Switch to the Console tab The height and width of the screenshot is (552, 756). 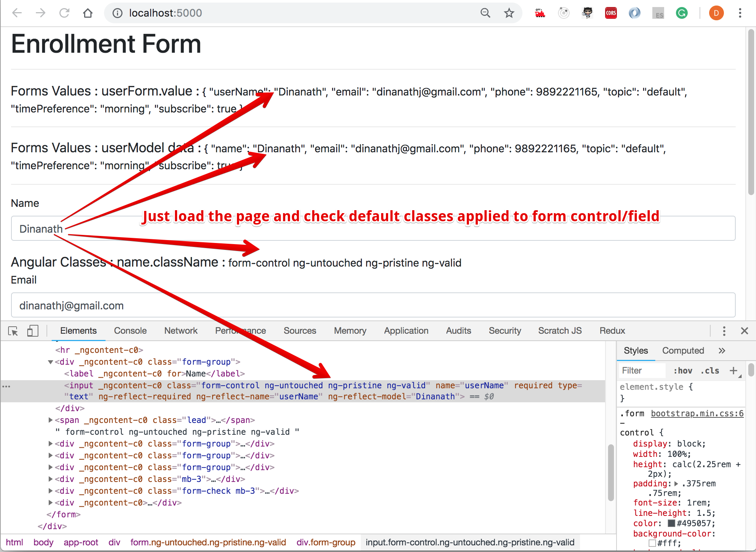point(130,331)
